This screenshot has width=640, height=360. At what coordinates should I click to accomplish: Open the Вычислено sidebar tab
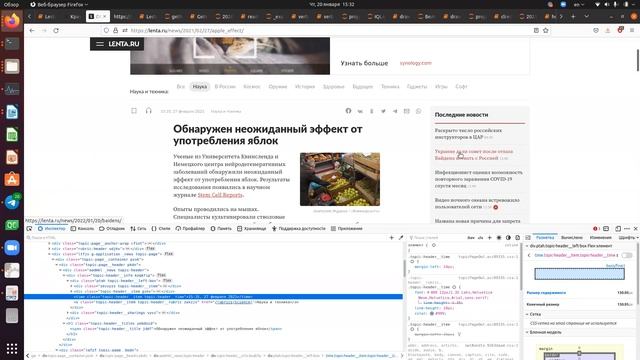[571, 238]
